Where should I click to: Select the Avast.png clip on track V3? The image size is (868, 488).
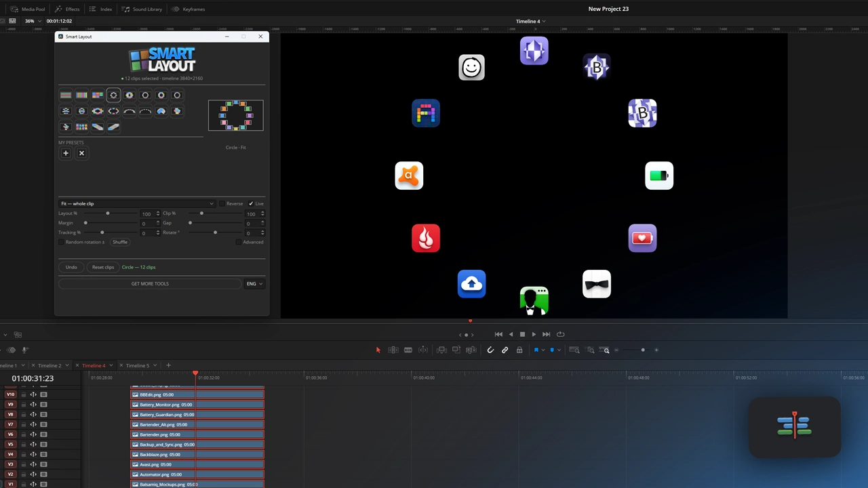(197, 465)
